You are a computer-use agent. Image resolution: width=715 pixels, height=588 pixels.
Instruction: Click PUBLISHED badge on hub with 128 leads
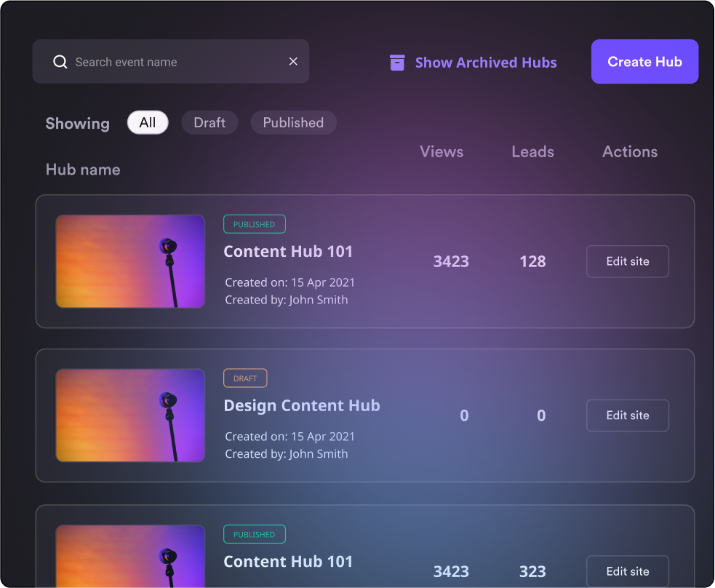(255, 224)
